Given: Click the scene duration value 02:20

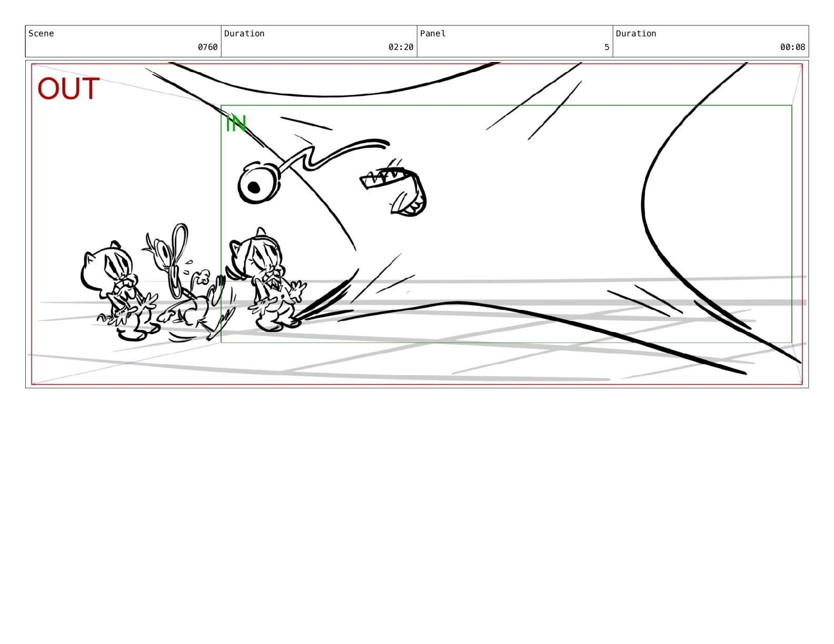Looking at the screenshot, I should pyautogui.click(x=401, y=47).
